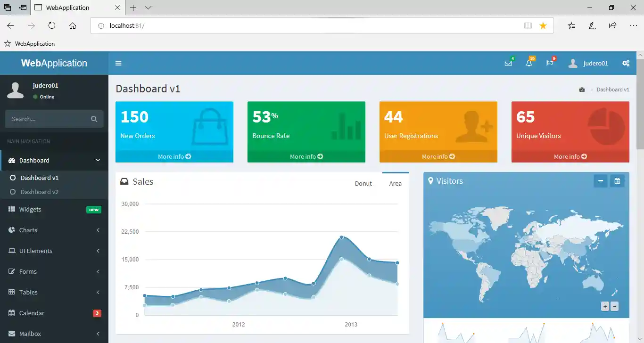Click the user avatar in the sidebar
The width and height of the screenshot is (644, 343).
pos(16,90)
